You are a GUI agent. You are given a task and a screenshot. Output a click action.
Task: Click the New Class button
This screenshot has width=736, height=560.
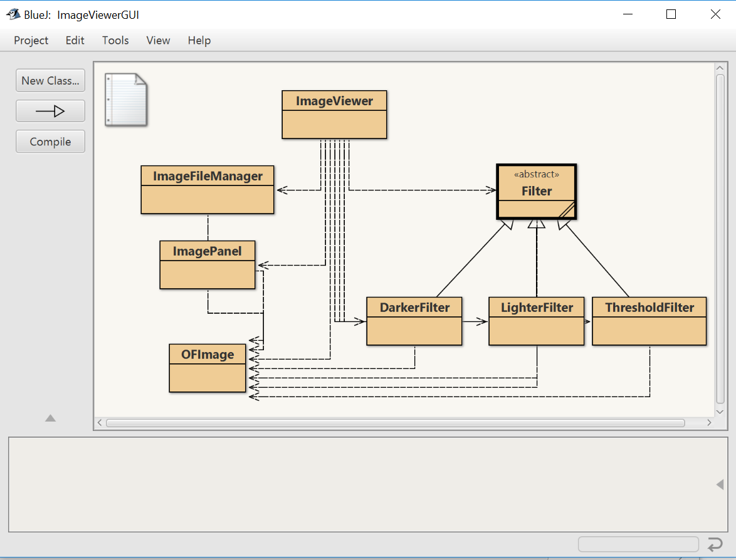(50, 80)
